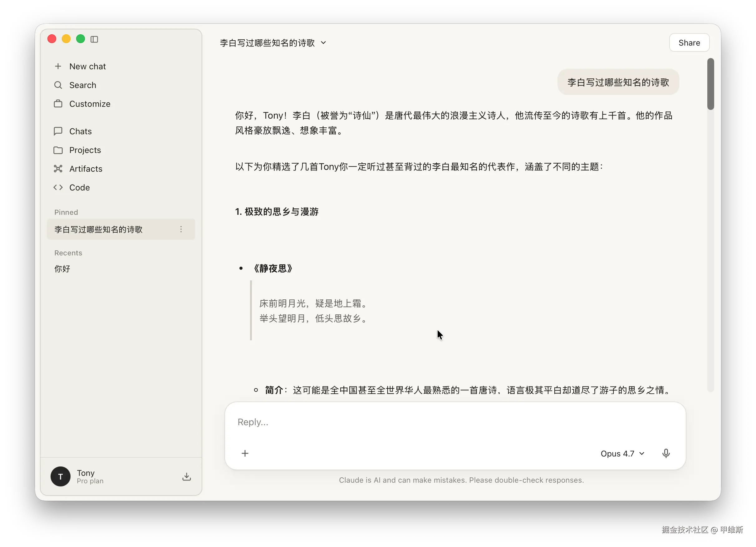The width and height of the screenshot is (756, 547).
Task: Click the Share button
Action: point(689,43)
